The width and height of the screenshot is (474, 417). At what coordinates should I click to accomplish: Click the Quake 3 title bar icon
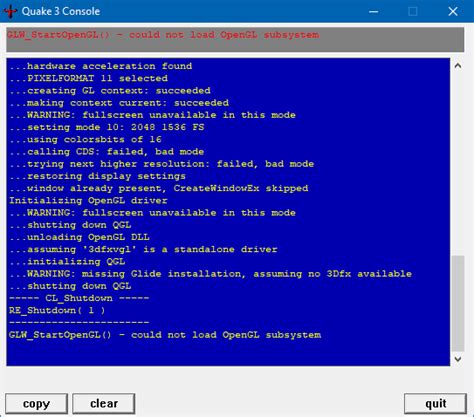point(10,11)
